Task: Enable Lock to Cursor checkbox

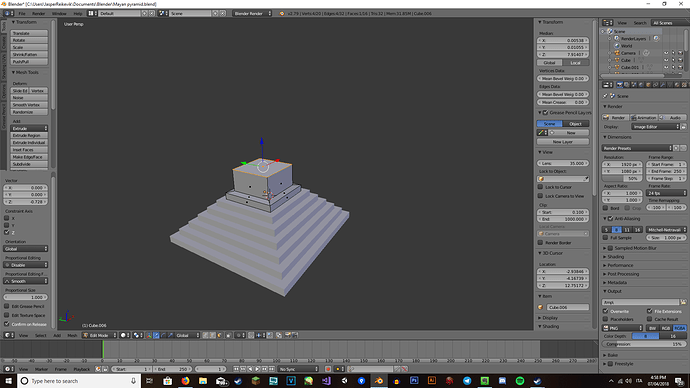Action: pos(540,187)
